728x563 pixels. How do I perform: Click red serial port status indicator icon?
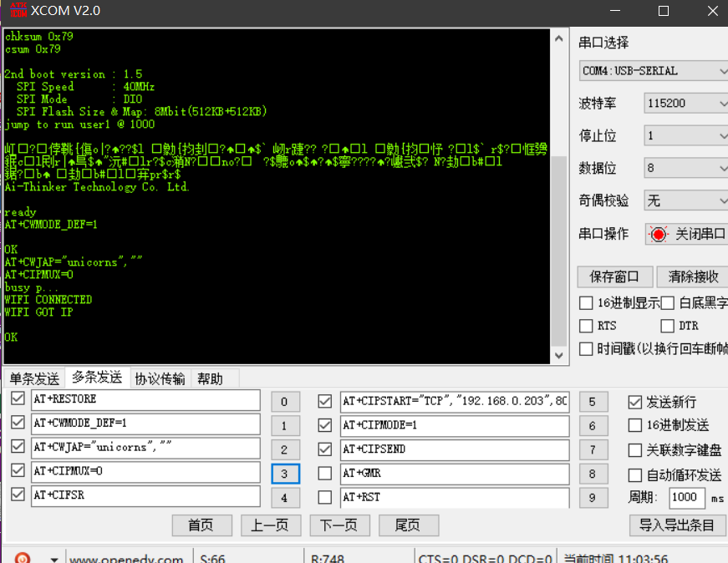pos(658,235)
